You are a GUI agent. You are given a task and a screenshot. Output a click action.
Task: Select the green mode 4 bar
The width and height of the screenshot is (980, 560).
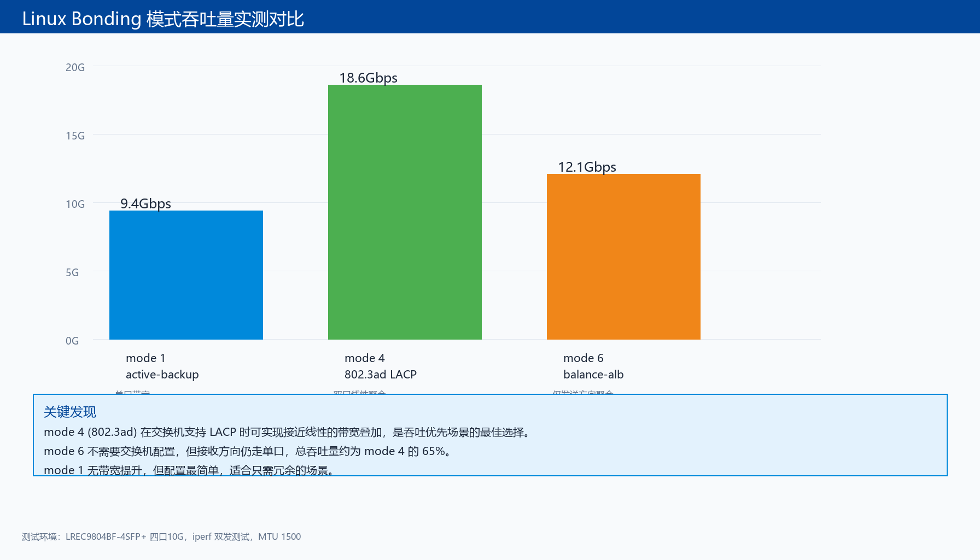(405, 212)
